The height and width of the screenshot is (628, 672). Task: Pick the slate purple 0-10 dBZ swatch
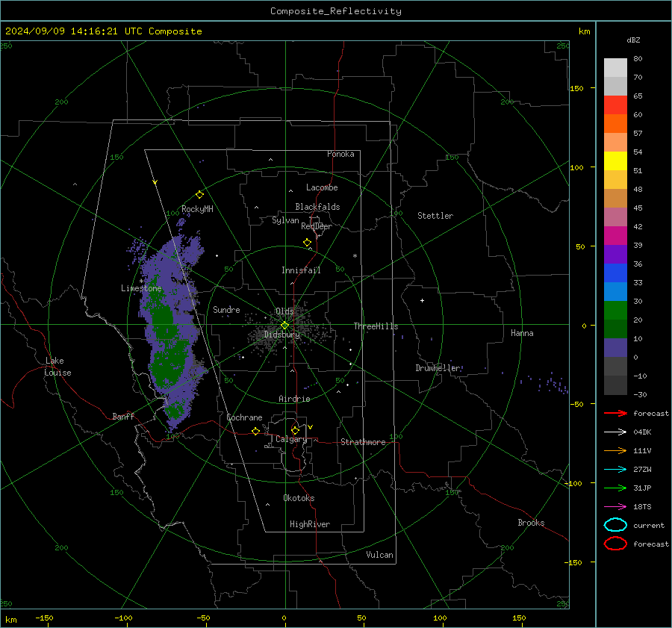click(615, 348)
